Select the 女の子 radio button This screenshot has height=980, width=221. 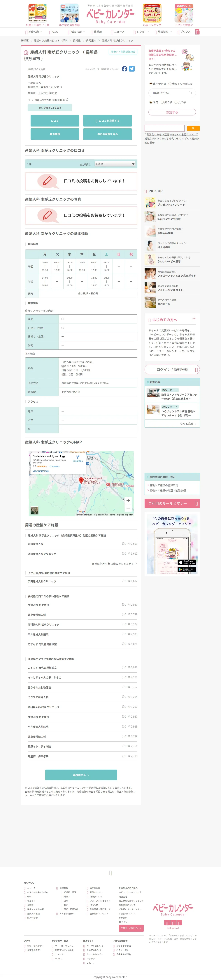click(x=176, y=102)
